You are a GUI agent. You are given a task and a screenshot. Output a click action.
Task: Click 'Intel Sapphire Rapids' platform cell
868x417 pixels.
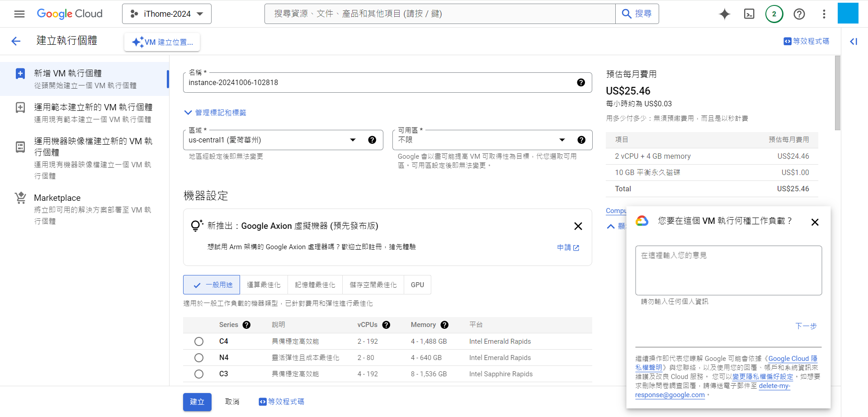[501, 374]
